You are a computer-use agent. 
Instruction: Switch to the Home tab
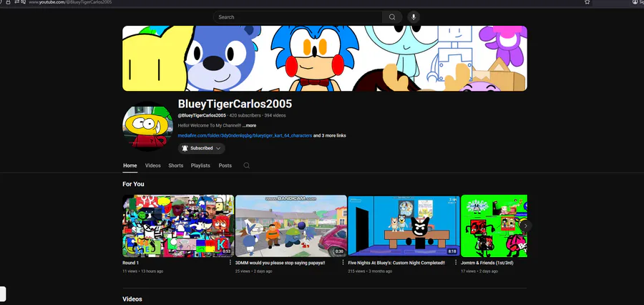click(x=130, y=165)
